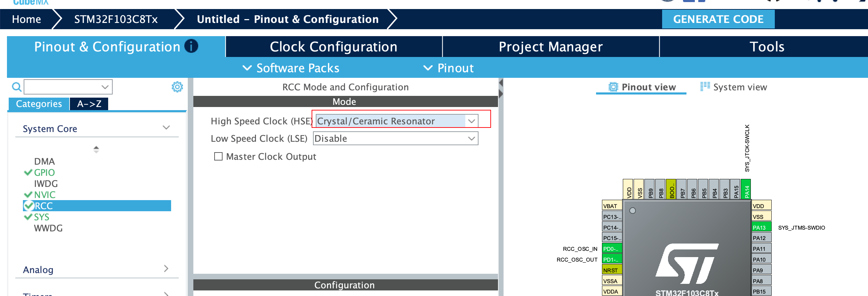The height and width of the screenshot is (296, 868).
Task: Click the green PA14 pin on the chip
Action: [746, 189]
